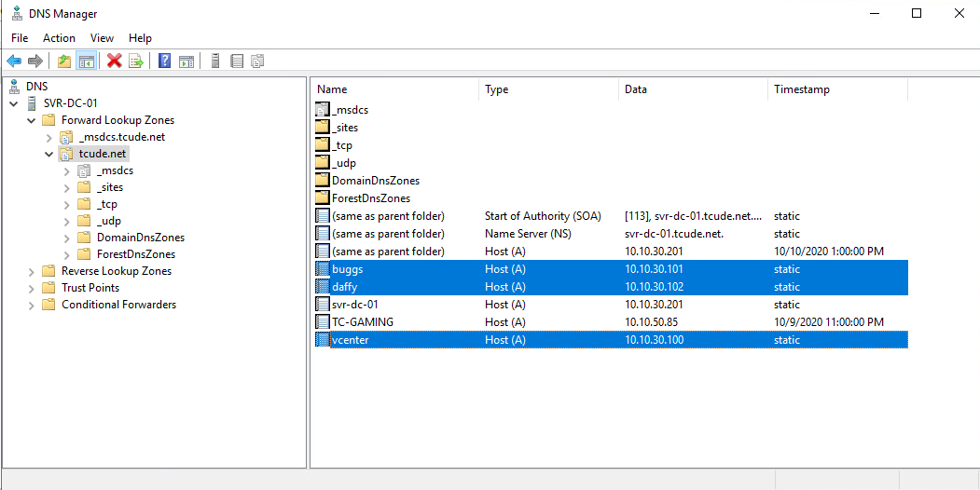Click the Forward arrow in toolbar
Image resolution: width=980 pixels, height=490 pixels.
[35, 61]
